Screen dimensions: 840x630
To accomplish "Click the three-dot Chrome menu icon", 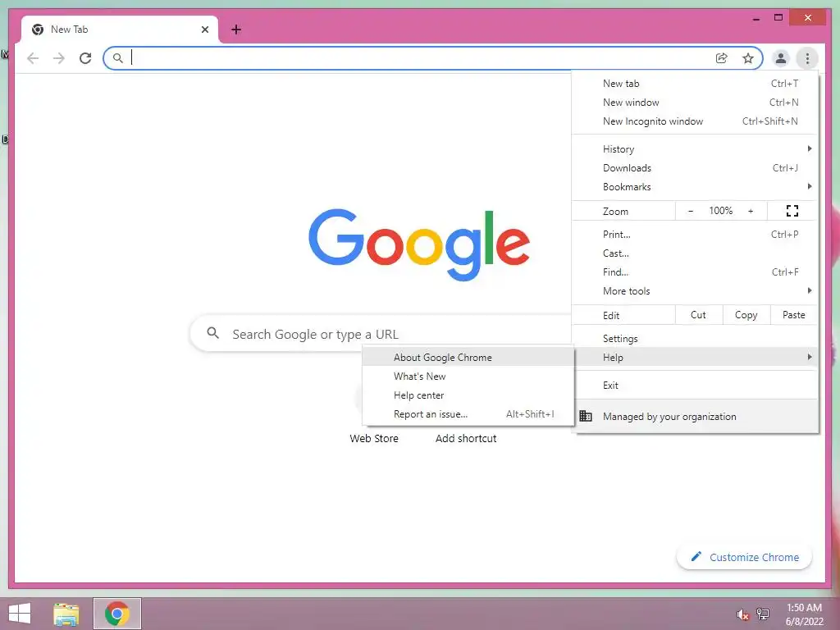I will click(x=807, y=58).
